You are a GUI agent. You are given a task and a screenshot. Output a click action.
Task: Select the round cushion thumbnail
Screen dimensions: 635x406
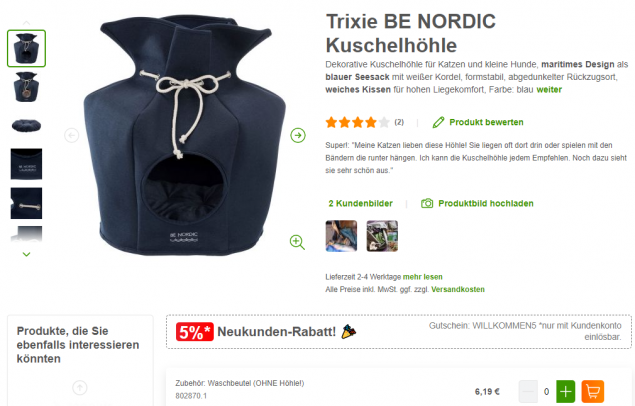[26, 125]
